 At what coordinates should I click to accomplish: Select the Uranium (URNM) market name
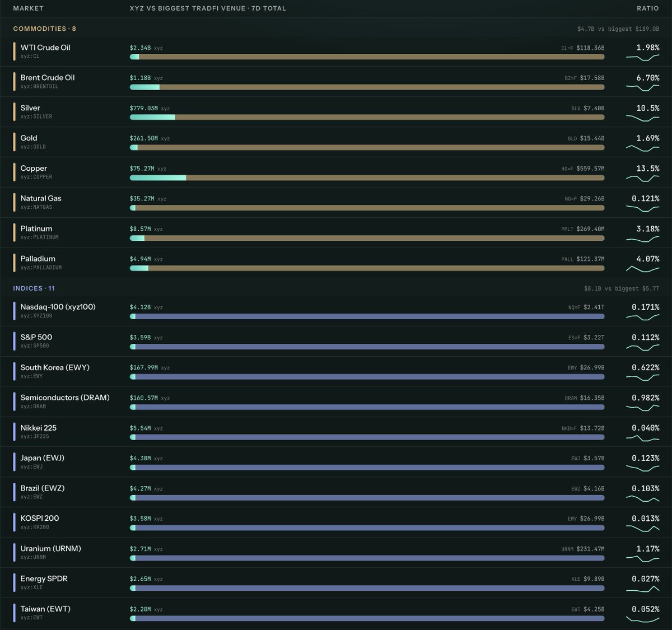click(51, 549)
